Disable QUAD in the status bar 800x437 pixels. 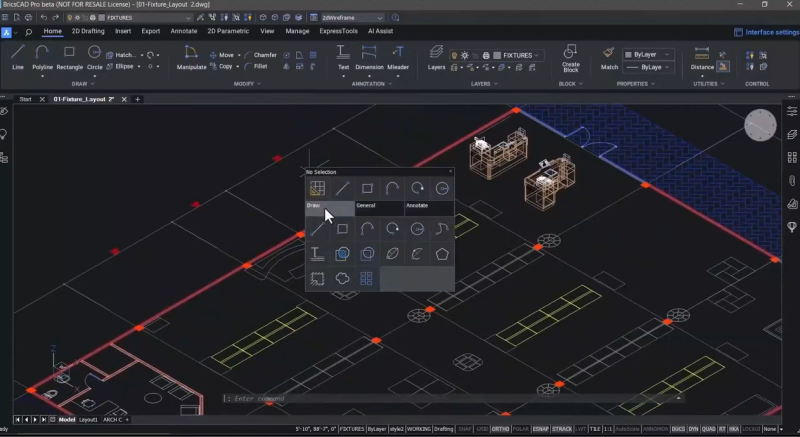tap(707, 428)
